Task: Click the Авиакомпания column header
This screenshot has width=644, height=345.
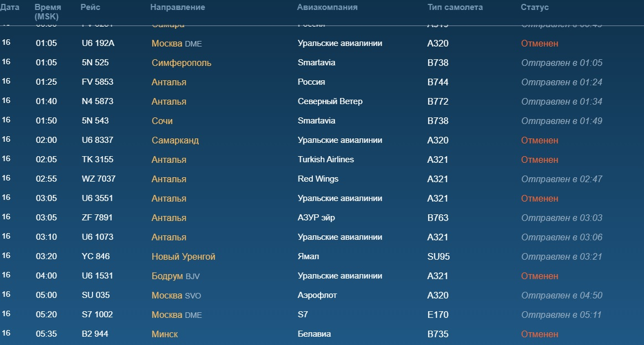Action: click(327, 7)
